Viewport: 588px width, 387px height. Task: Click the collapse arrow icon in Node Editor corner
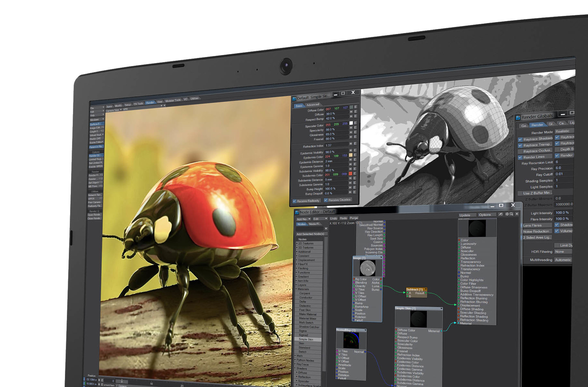(517, 214)
